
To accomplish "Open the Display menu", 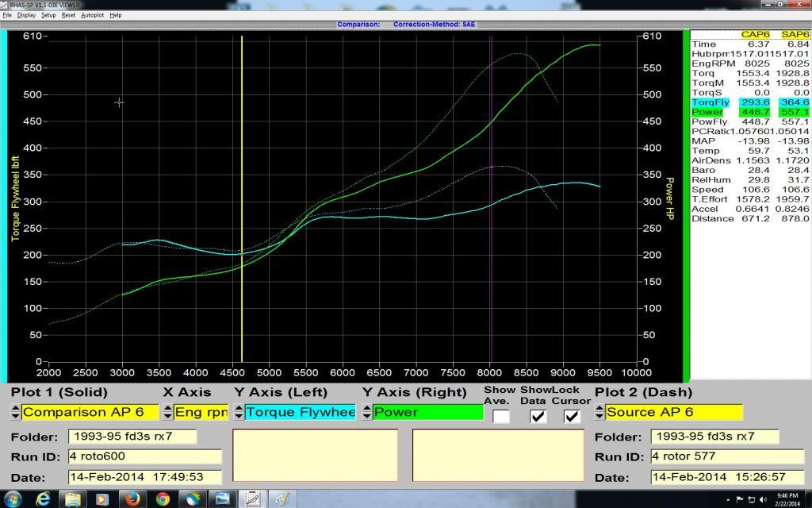I will [26, 15].
